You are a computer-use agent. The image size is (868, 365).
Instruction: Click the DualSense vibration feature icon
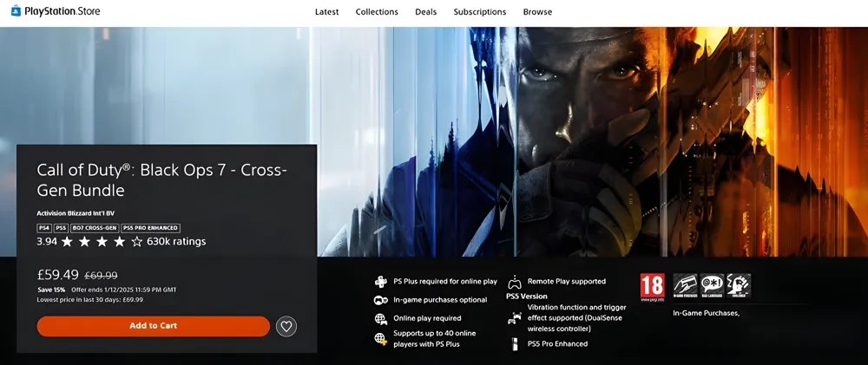point(515,318)
